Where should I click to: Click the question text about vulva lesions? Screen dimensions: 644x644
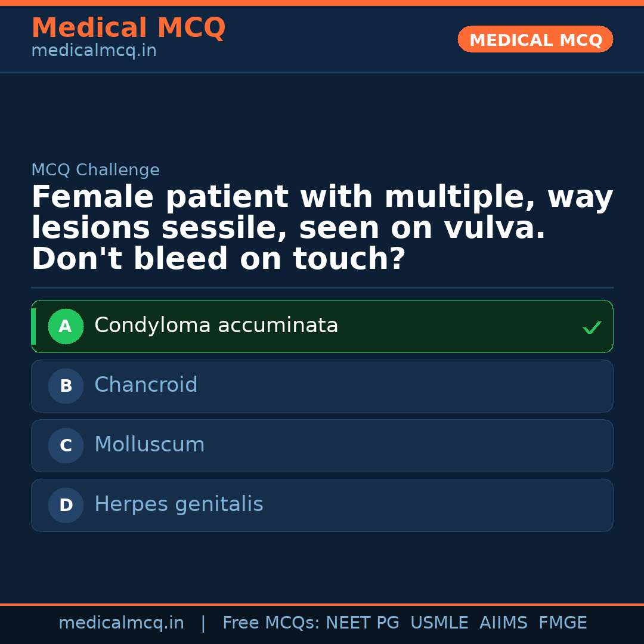tap(322, 228)
